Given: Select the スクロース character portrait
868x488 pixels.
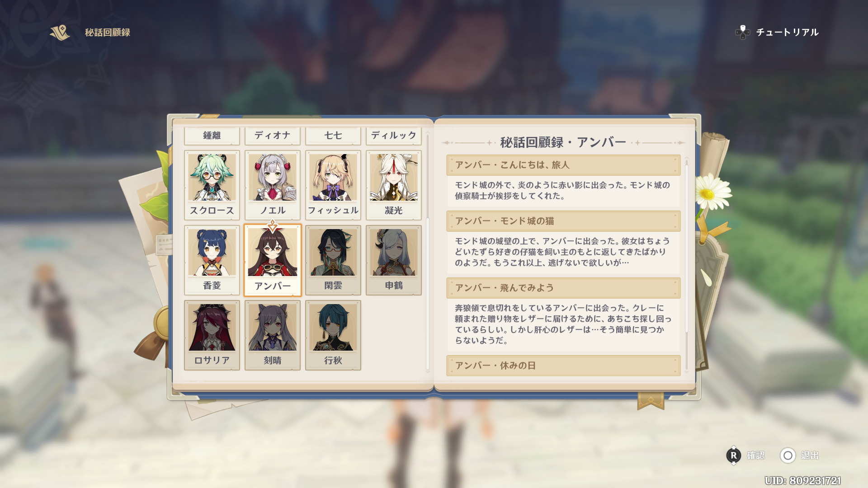Looking at the screenshot, I should (212, 185).
